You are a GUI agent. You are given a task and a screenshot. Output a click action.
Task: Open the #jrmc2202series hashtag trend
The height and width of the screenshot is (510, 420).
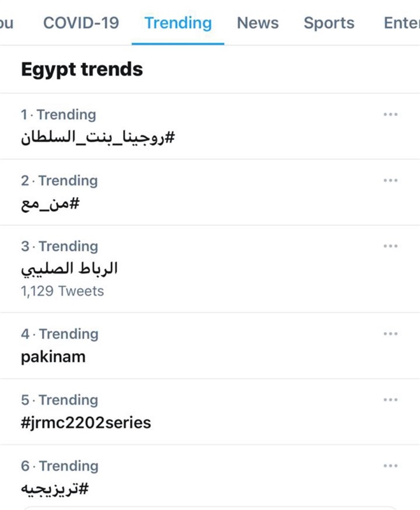(86, 422)
